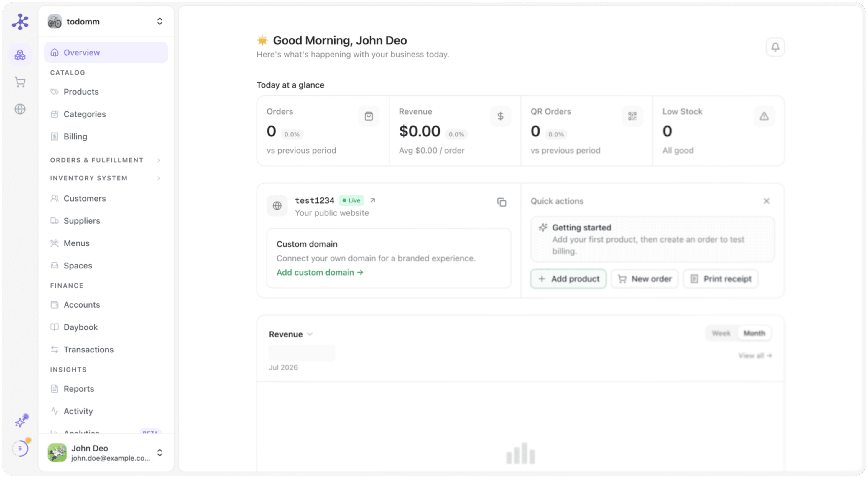Open Reports under Insights
This screenshot has width=868, height=478.
coord(106,389)
